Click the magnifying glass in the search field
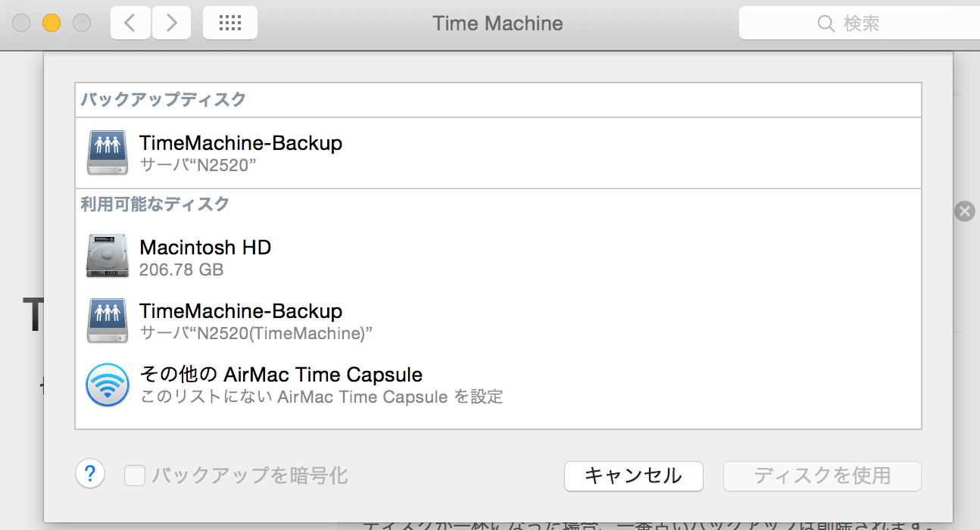980x530 pixels. [x=826, y=23]
